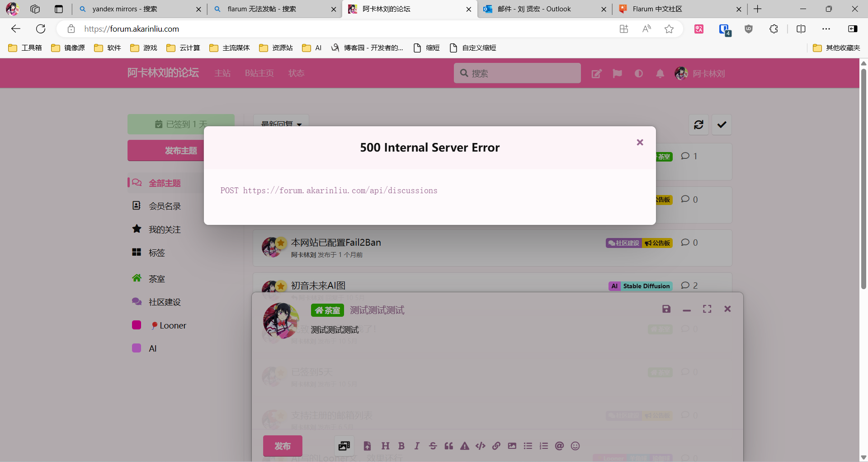The image size is (868, 462).
Task: Select 全部主题 in sidebar
Action: click(165, 183)
